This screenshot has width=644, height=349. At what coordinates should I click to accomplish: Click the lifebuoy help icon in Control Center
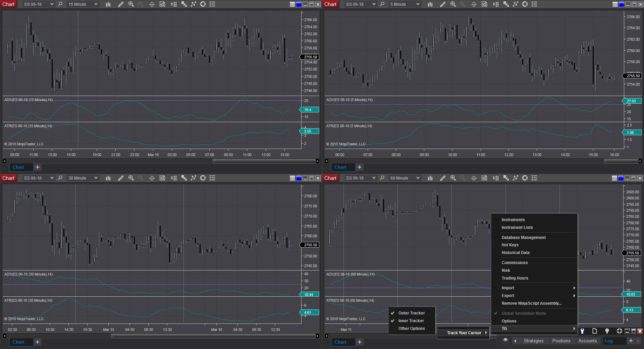[x=620, y=331]
